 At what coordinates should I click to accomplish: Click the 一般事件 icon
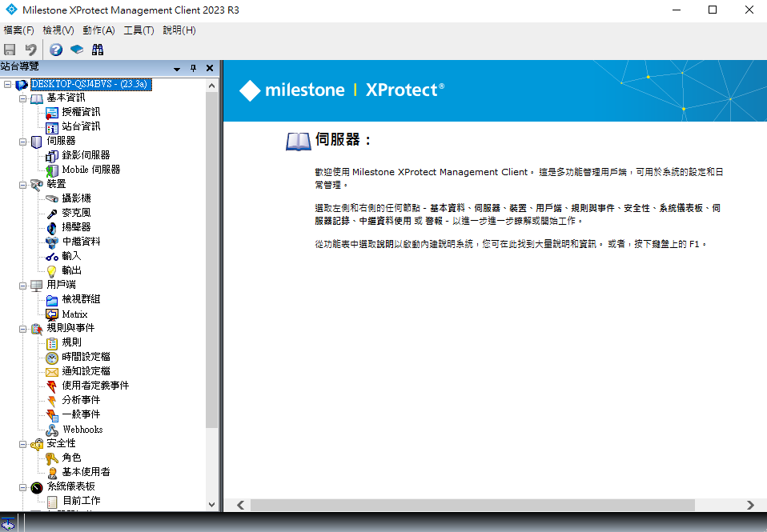[52, 416]
